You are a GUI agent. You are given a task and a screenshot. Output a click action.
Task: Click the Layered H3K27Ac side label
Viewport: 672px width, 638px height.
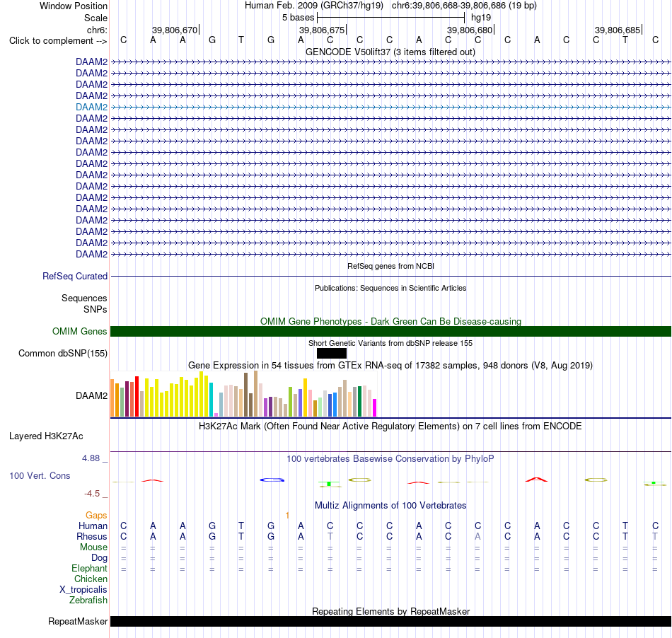click(x=46, y=436)
